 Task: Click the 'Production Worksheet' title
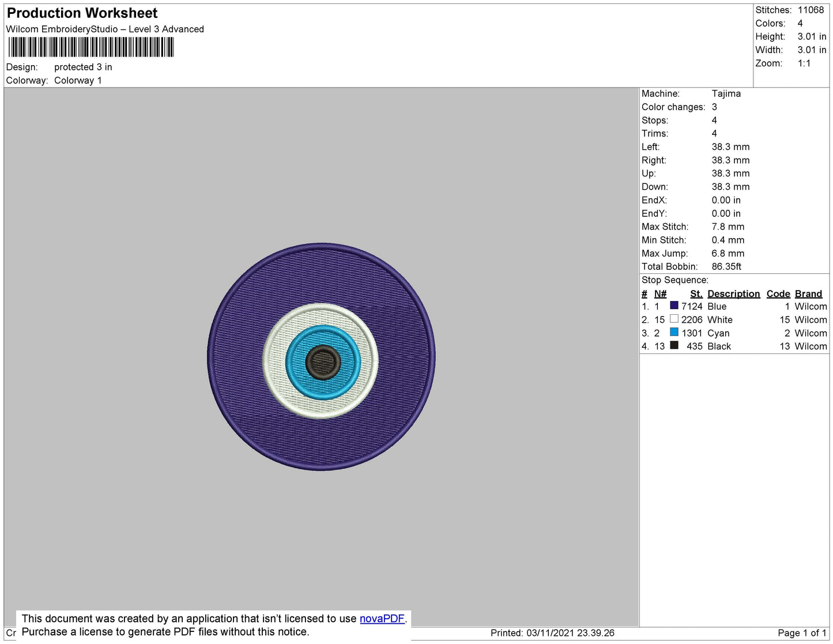click(x=82, y=13)
